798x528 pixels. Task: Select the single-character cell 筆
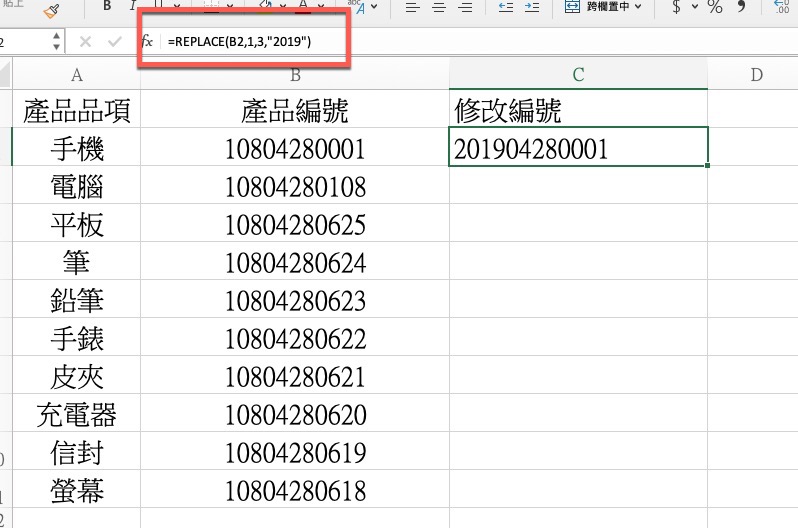pos(76,261)
